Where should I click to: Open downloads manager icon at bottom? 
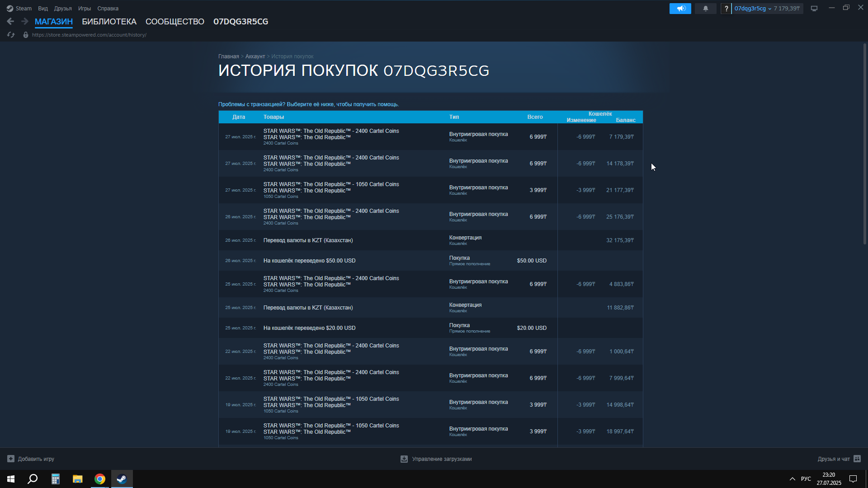click(404, 459)
